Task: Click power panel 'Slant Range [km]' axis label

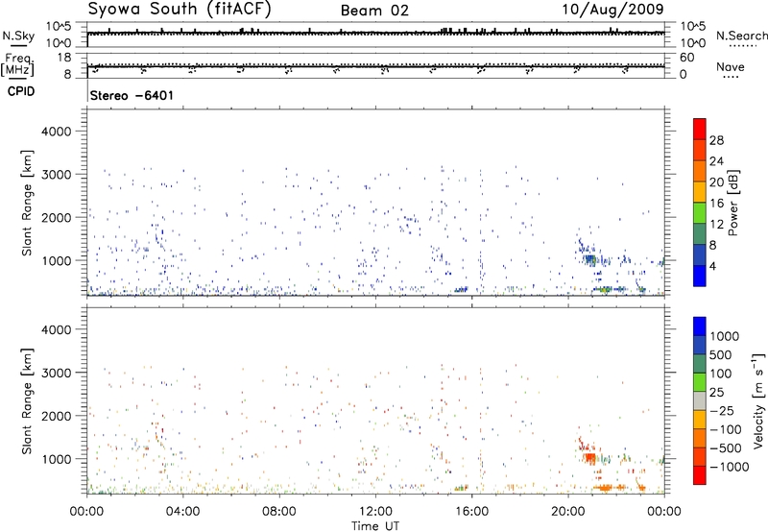Action: pos(28,203)
